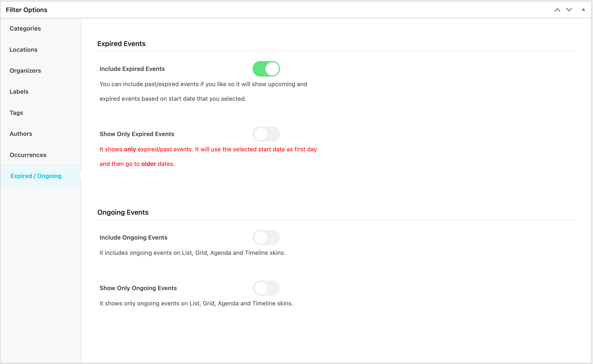This screenshot has width=593, height=364.
Task: Switch to the Locations tab
Action: [23, 50]
